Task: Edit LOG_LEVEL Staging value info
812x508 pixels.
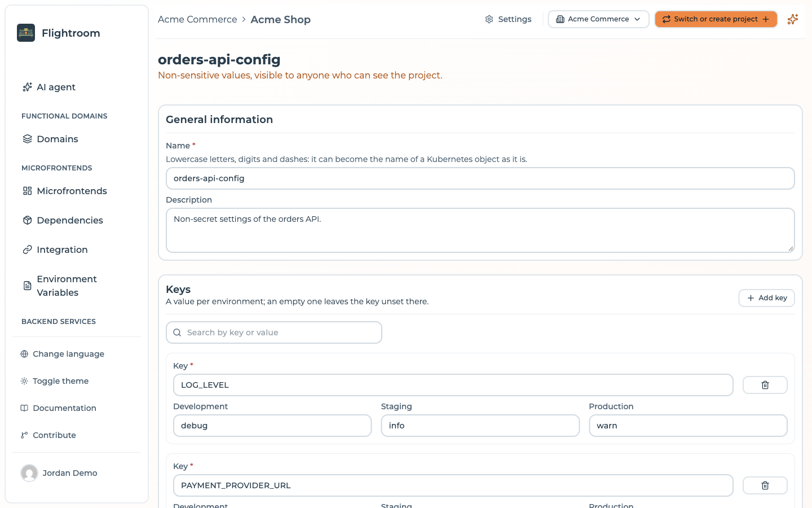Action: tap(480, 426)
